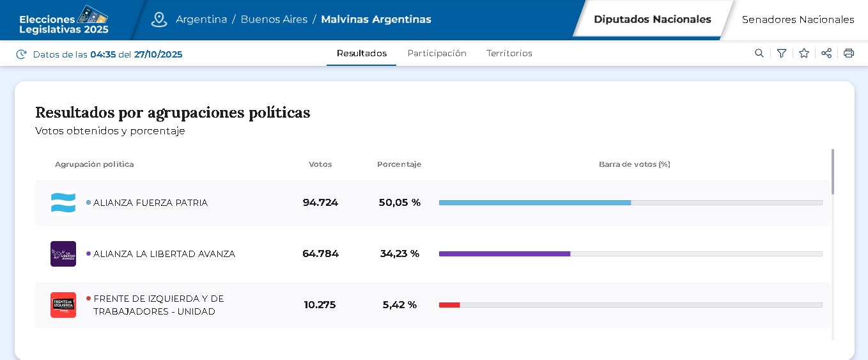Click the location pin icon
The height and width of the screenshot is (360, 868).
click(x=159, y=19)
